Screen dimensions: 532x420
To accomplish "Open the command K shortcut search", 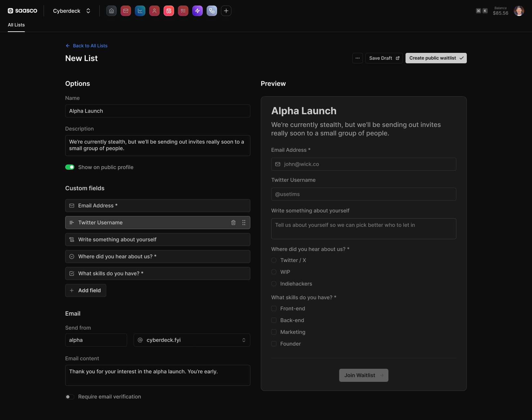I will click(x=481, y=11).
